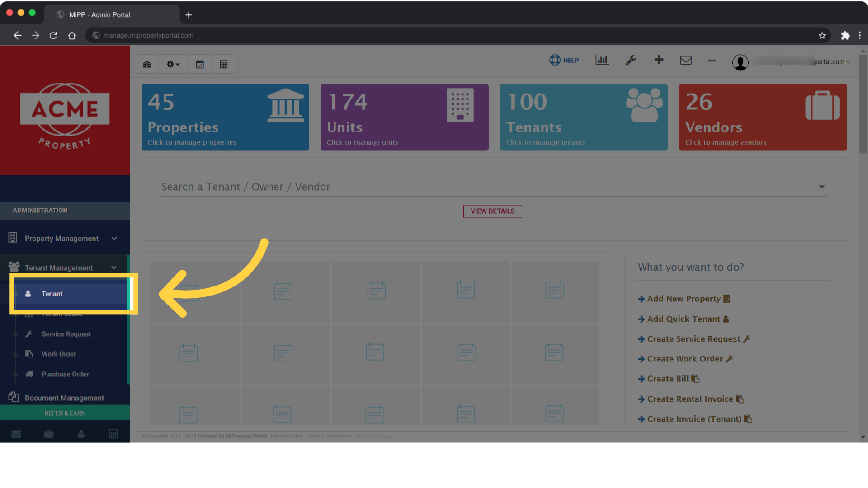Open the wrench tools icon in header
This screenshot has width=868, height=488.
coord(631,60)
